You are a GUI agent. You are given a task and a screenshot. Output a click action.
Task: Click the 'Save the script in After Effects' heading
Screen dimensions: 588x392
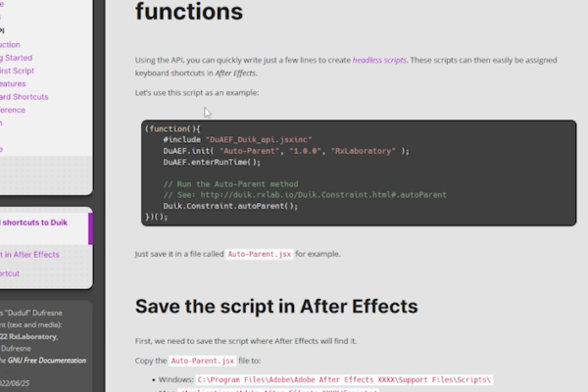pos(275,306)
